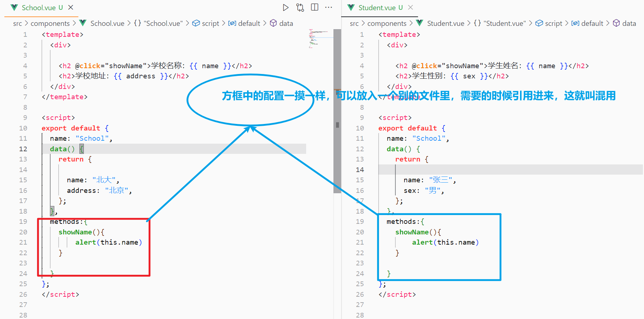Open "Student.vue" braces symbol breadcrumb
This screenshot has height=319, width=644.
click(500, 23)
